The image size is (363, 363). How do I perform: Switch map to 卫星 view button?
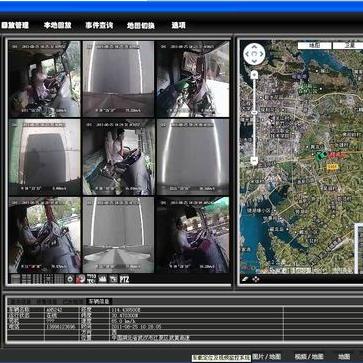(x=348, y=46)
